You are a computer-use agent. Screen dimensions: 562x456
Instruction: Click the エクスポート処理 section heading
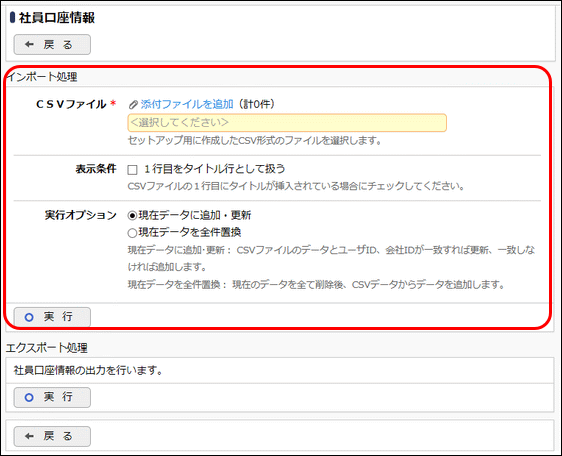pyautogui.click(x=47, y=348)
